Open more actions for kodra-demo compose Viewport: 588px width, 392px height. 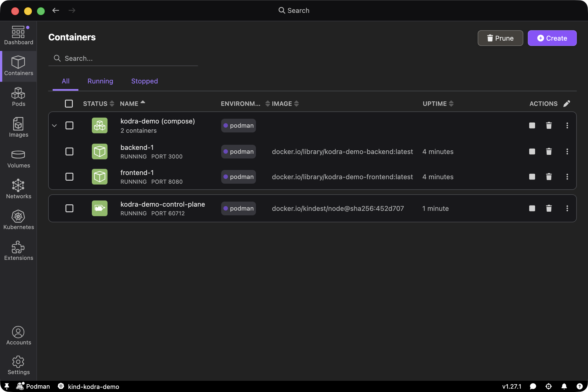[x=567, y=125]
